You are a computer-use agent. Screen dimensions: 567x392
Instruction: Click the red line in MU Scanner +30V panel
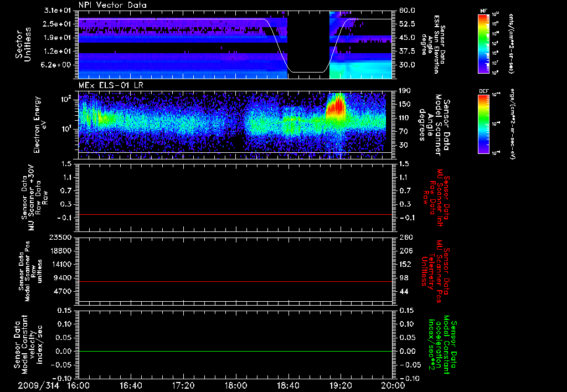pos(235,214)
